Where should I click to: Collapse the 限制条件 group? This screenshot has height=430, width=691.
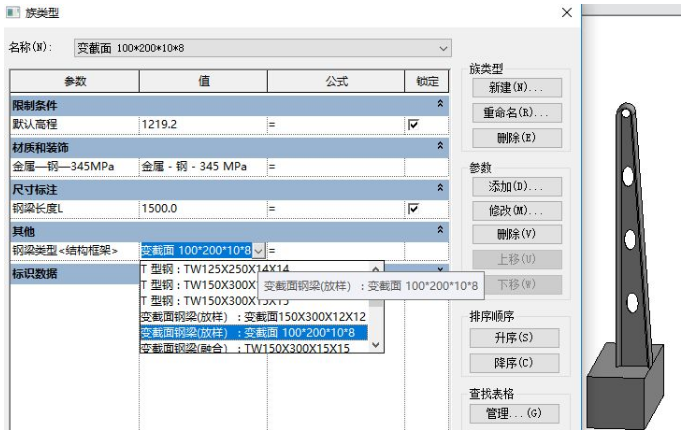pyautogui.click(x=440, y=104)
